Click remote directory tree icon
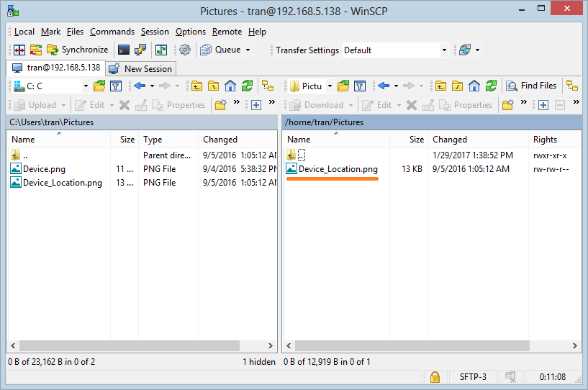Viewport: 588px width, 390px height. (572, 86)
